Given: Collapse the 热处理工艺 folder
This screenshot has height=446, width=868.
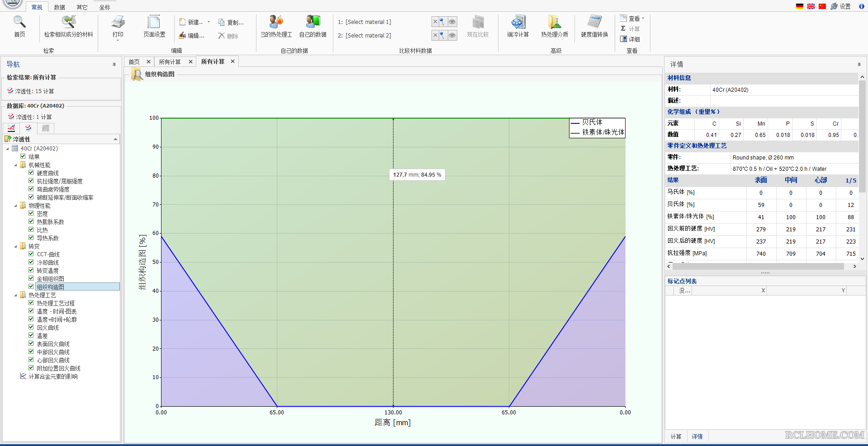Looking at the screenshot, I should tap(15, 295).
